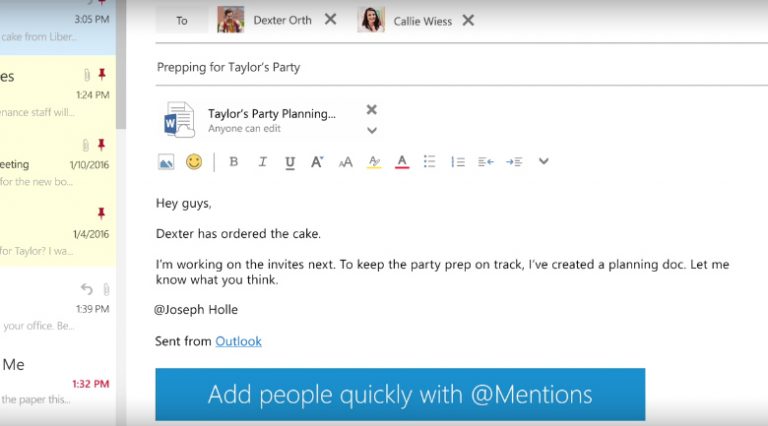Click the 'Anyone can edit' permission text
Viewport: 768px width, 426px height.
(244, 128)
